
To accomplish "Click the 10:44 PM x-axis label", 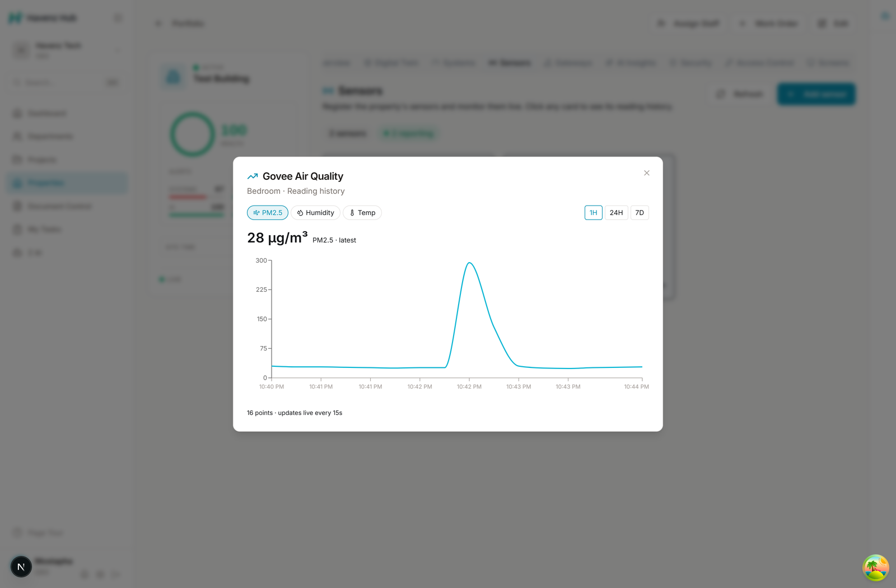I will [x=637, y=387].
